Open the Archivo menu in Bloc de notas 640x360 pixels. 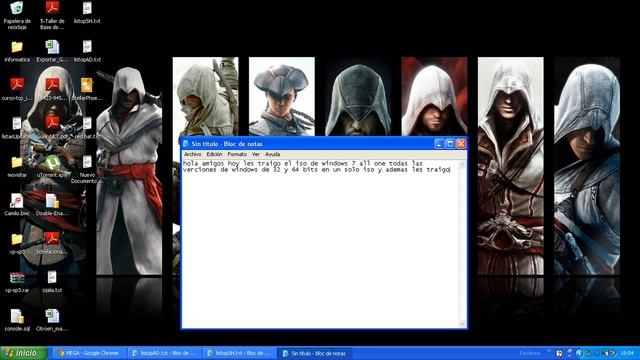point(192,154)
